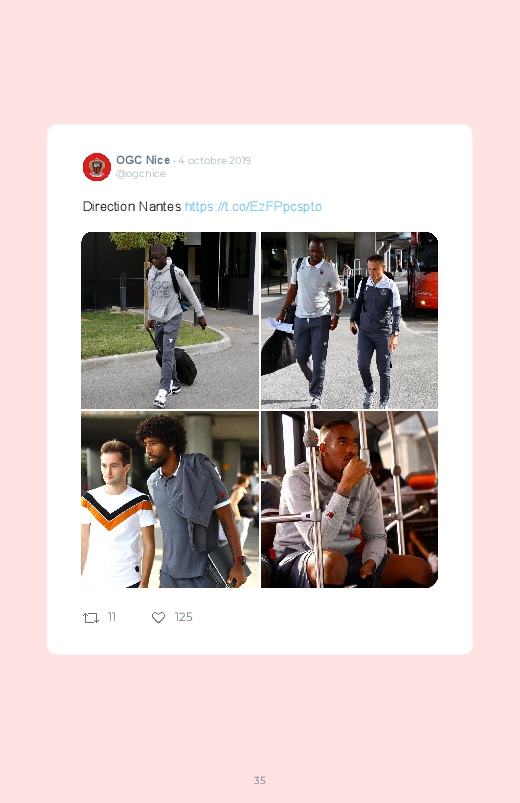The image size is (520, 803).
Task: Open the @ogcnice handle
Action: tap(141, 174)
